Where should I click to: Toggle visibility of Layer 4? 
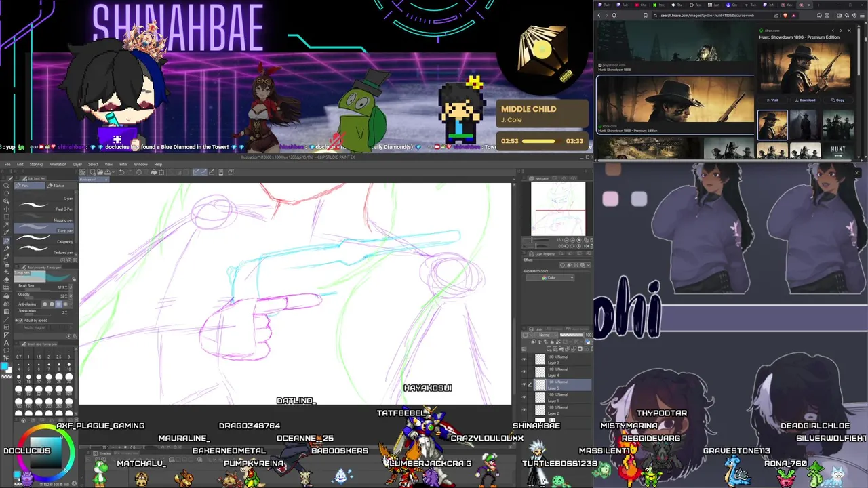524,371
